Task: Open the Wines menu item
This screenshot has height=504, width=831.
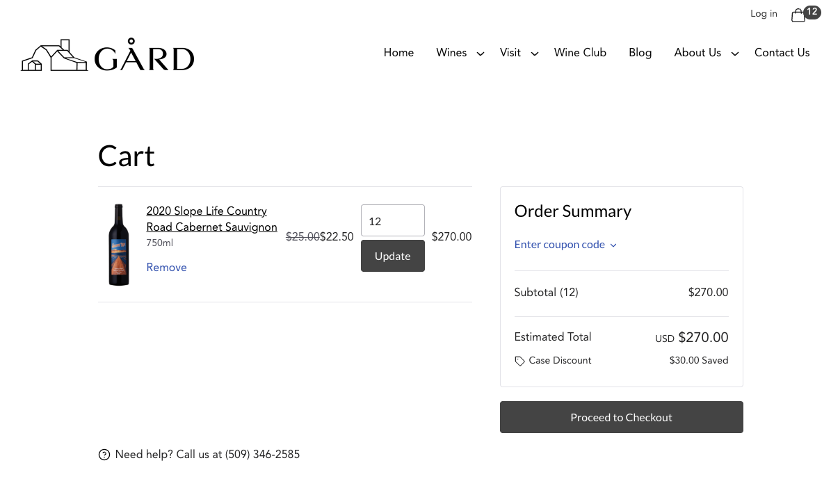Action: pyautogui.click(x=451, y=53)
